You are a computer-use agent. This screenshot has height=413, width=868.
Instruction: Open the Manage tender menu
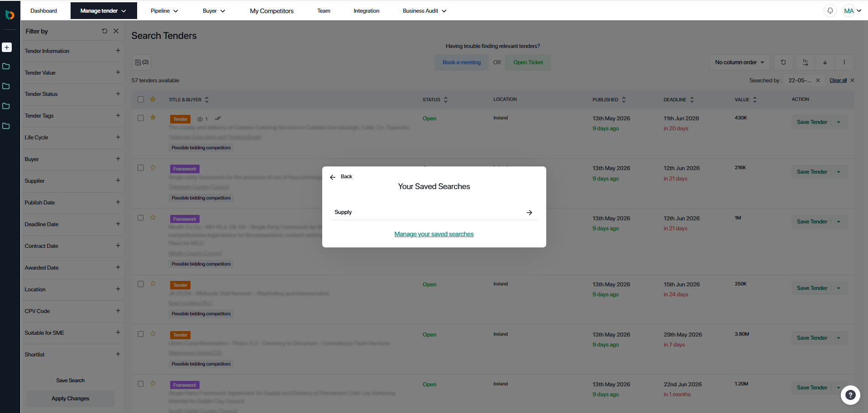(104, 11)
